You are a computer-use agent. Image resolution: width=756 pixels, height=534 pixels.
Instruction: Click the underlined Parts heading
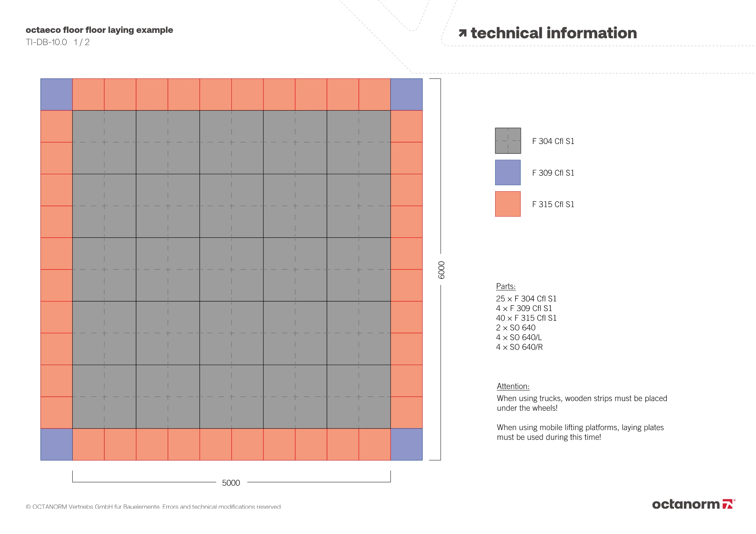[506, 286]
